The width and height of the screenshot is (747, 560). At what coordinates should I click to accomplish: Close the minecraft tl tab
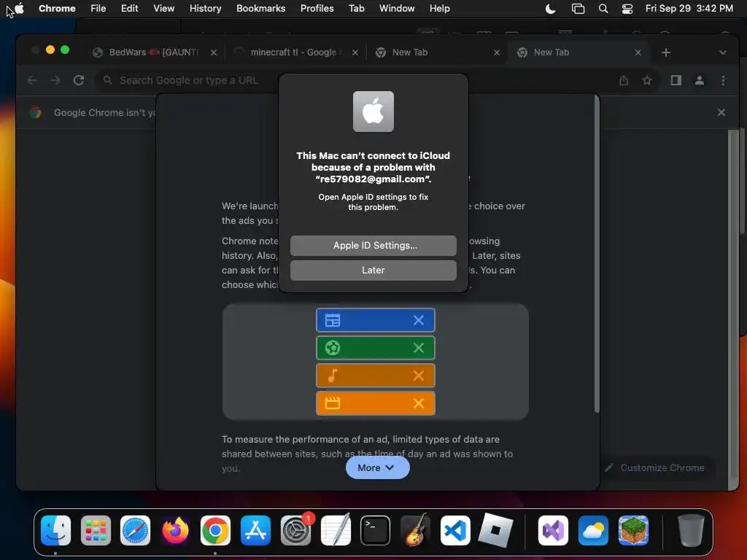355,52
